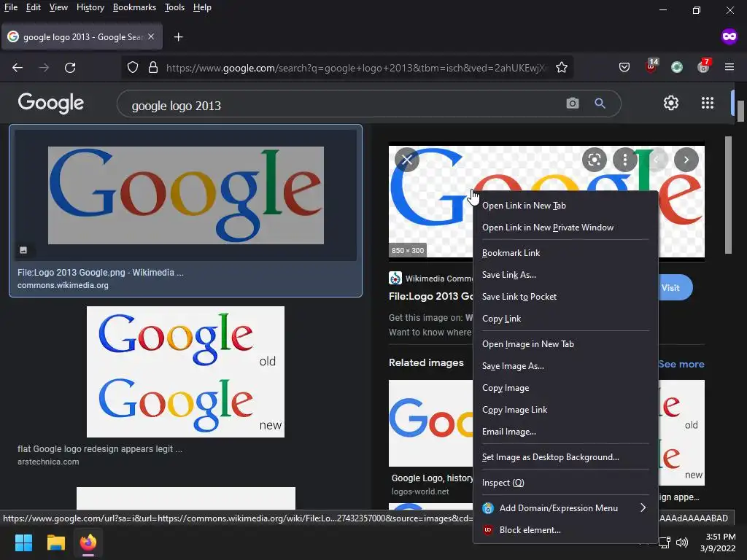Click the preview panel vertical scrollbar
This screenshot has width=747, height=560.
coord(729,195)
